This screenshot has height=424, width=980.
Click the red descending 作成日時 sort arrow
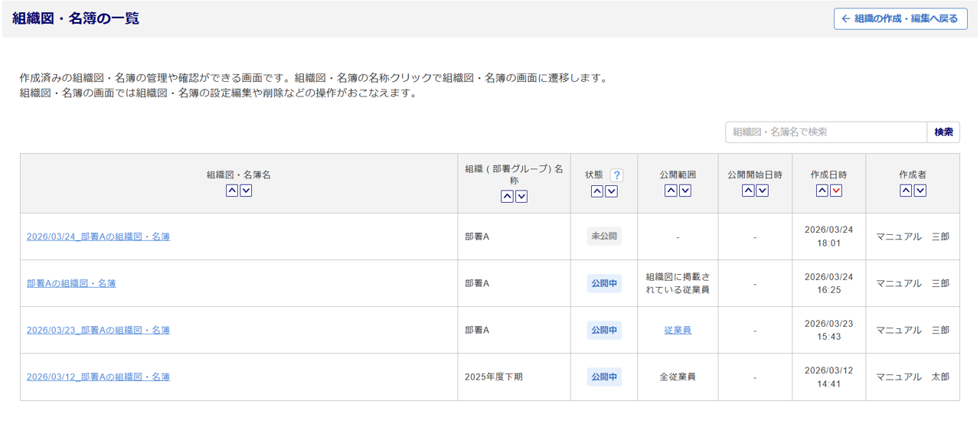836,191
